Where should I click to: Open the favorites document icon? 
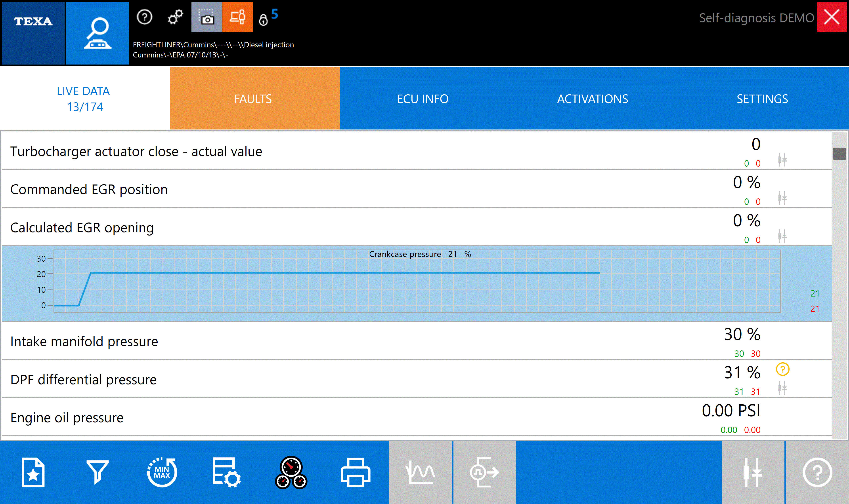[33, 472]
